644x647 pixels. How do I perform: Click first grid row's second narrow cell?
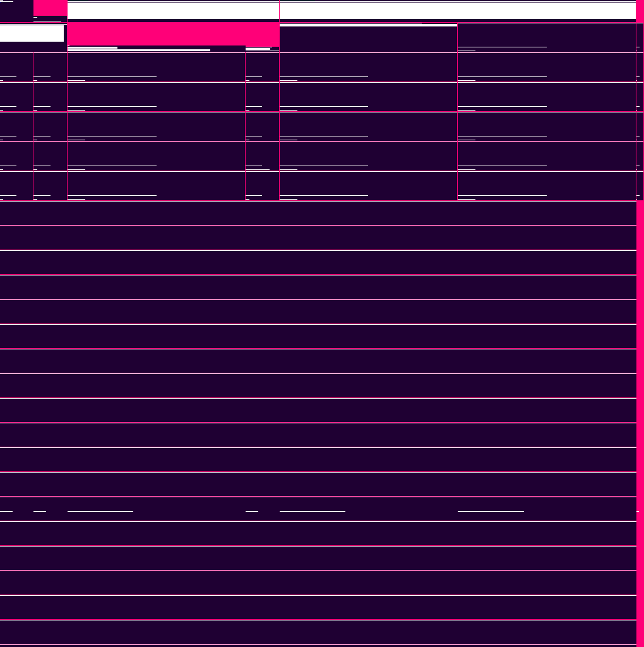pyautogui.click(x=50, y=67)
